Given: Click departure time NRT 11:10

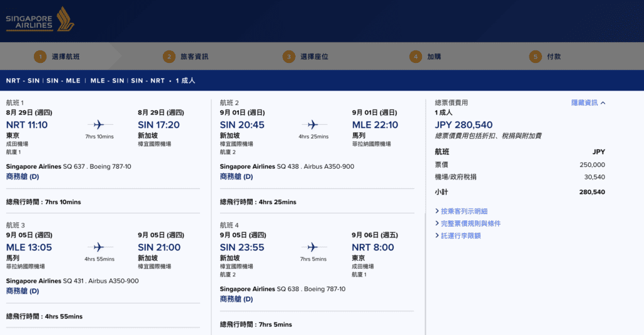Looking at the screenshot, I should (26, 125).
